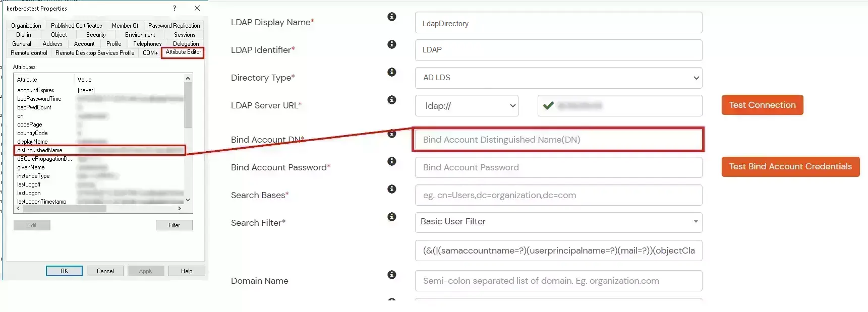Select the accountExpires attribute row
The width and height of the screenshot is (868, 312).
100,90
